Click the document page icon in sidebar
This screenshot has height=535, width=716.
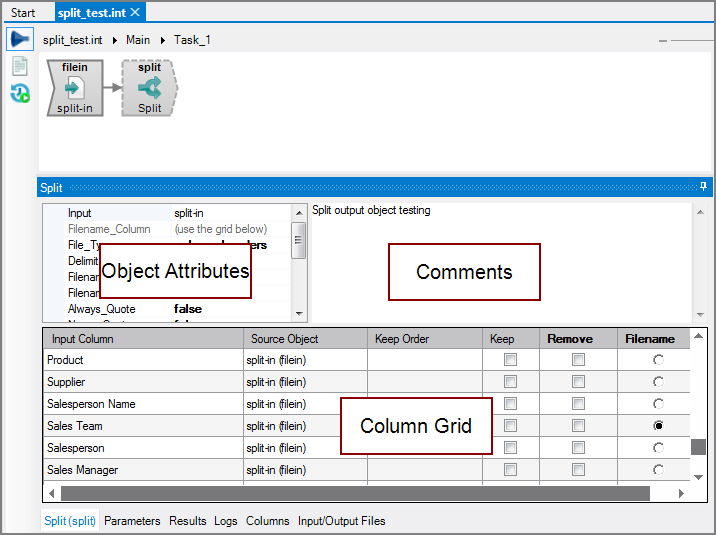click(x=19, y=67)
